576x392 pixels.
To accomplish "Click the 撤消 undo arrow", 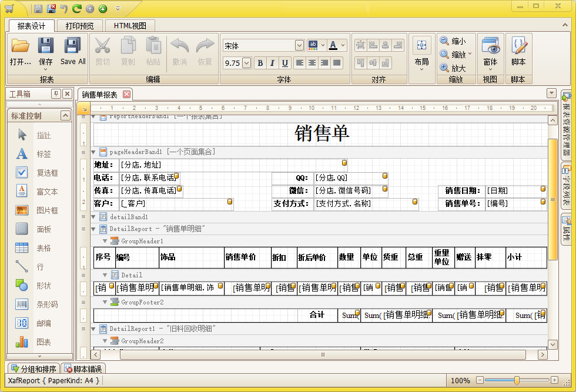I will (180, 46).
